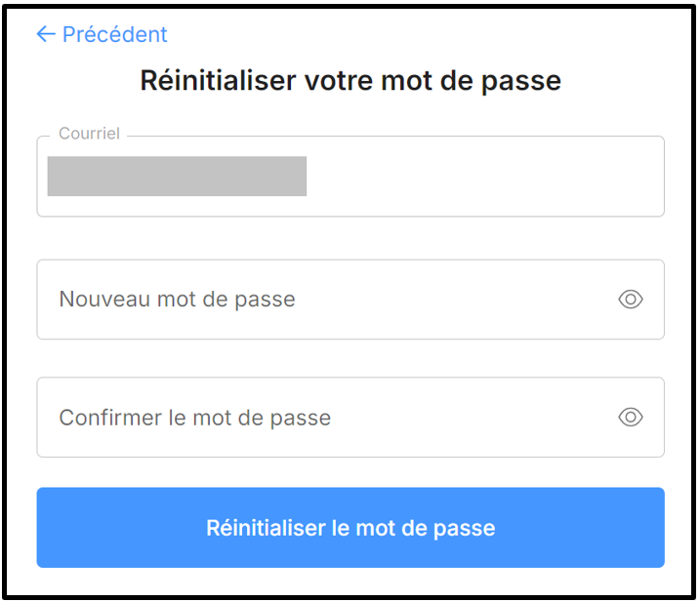Toggle visibility icon in Nouveau mot de passe box
Viewport: 700px width, 602px height.
click(x=631, y=300)
